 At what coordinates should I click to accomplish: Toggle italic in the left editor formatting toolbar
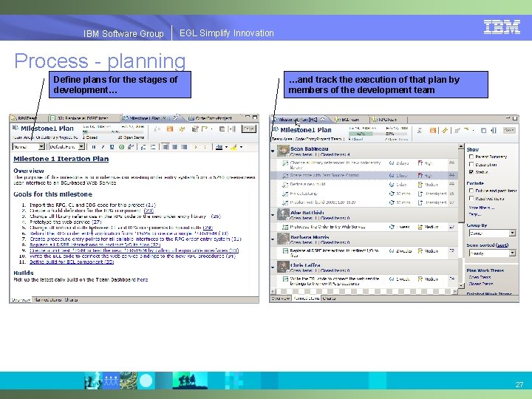tap(103, 147)
